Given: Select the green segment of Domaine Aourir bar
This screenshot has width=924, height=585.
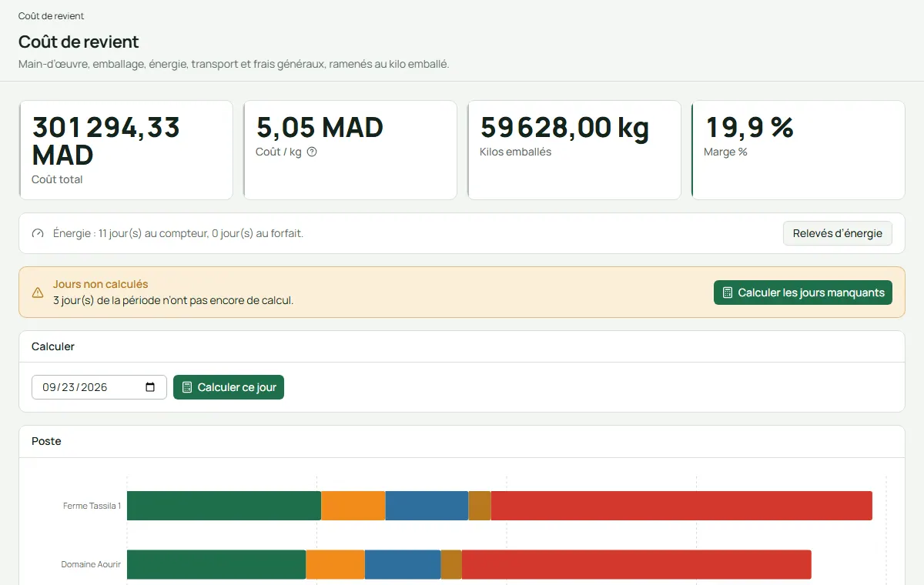Looking at the screenshot, I should point(216,564).
